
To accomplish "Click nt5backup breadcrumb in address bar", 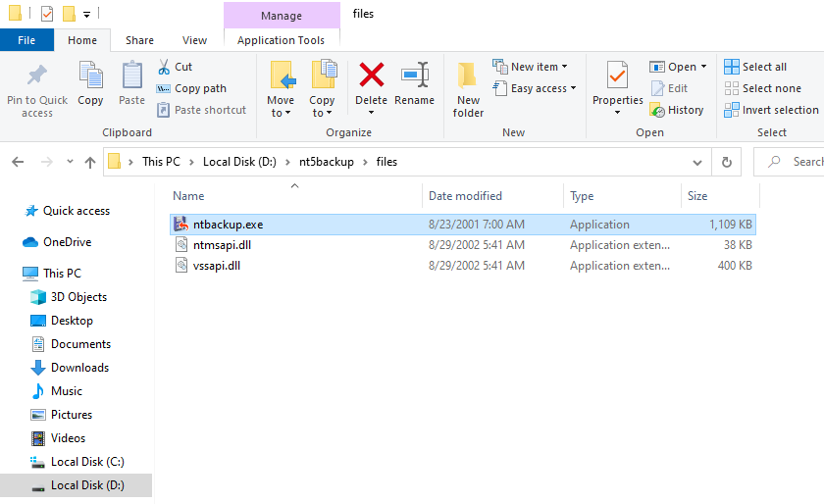I will 327,162.
